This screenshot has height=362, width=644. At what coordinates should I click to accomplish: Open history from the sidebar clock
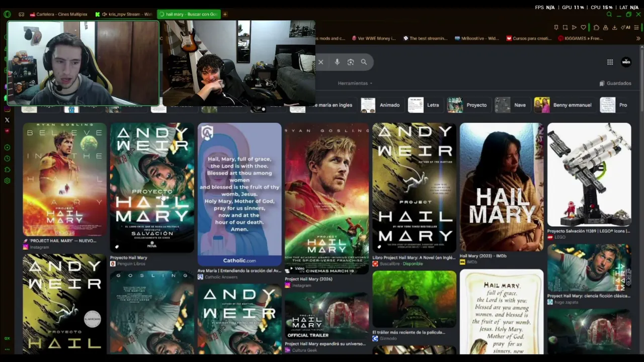point(7,158)
